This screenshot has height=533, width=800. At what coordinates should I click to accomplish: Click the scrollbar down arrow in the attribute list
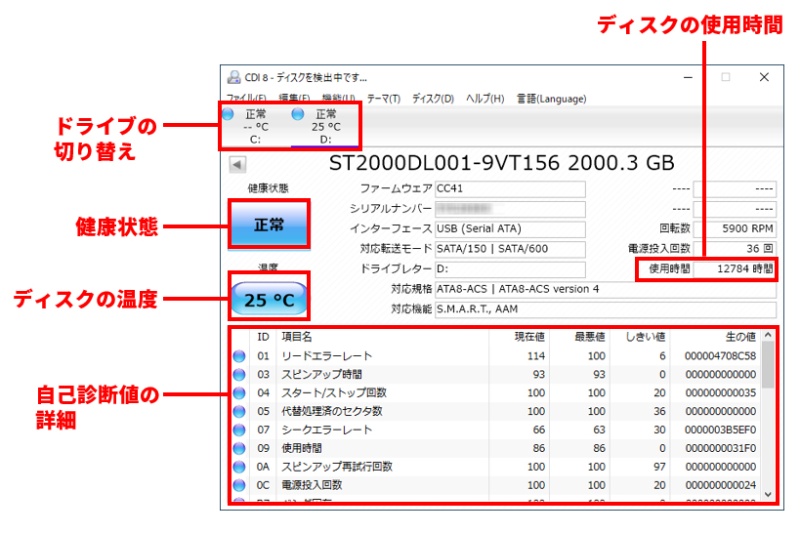click(x=767, y=494)
